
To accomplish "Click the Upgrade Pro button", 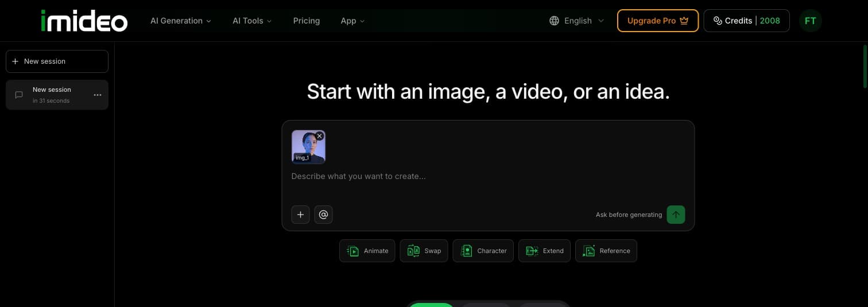I will tap(658, 21).
